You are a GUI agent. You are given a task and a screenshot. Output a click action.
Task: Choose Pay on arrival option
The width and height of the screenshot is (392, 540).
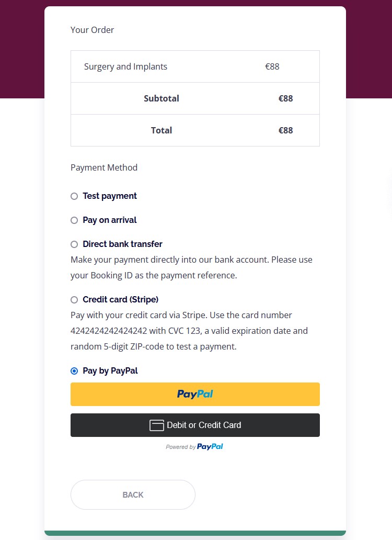pos(74,220)
